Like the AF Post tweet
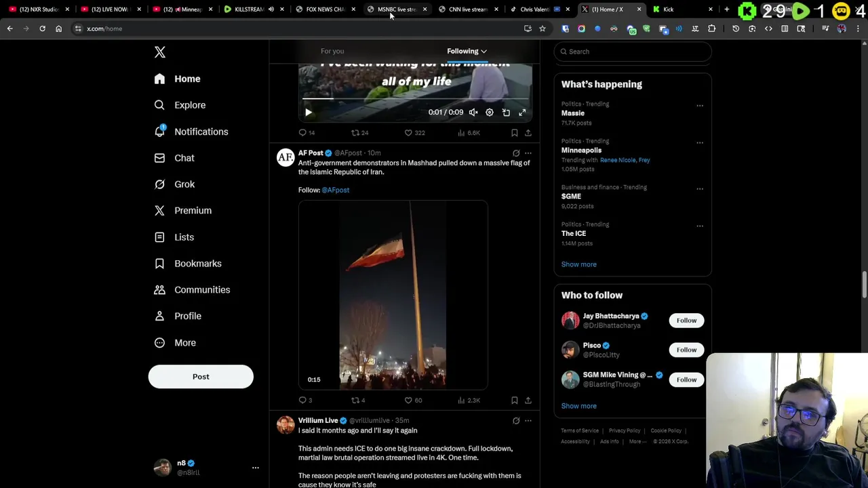The image size is (868, 488). [413, 401]
